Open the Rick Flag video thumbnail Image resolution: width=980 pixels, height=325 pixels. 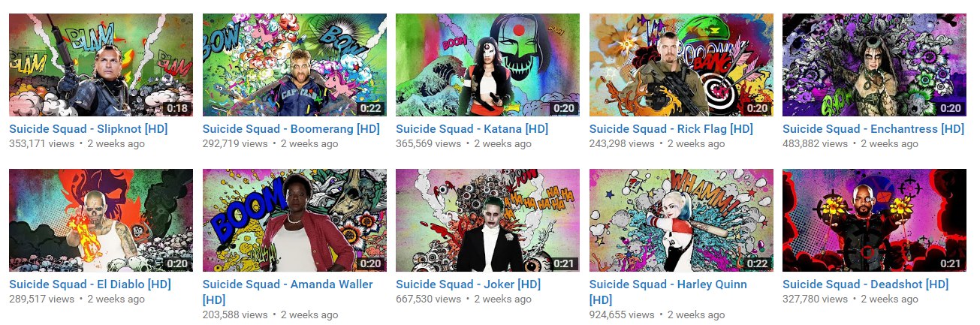(x=681, y=65)
